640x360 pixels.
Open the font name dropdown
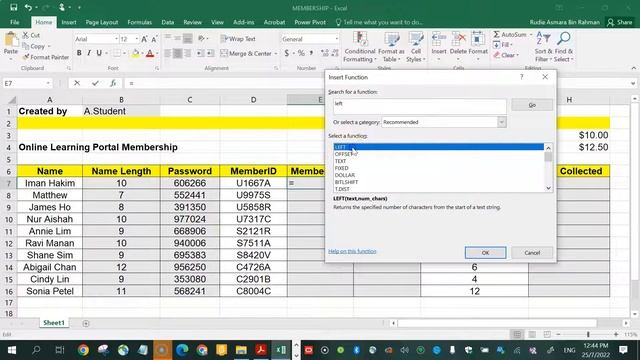(116, 39)
